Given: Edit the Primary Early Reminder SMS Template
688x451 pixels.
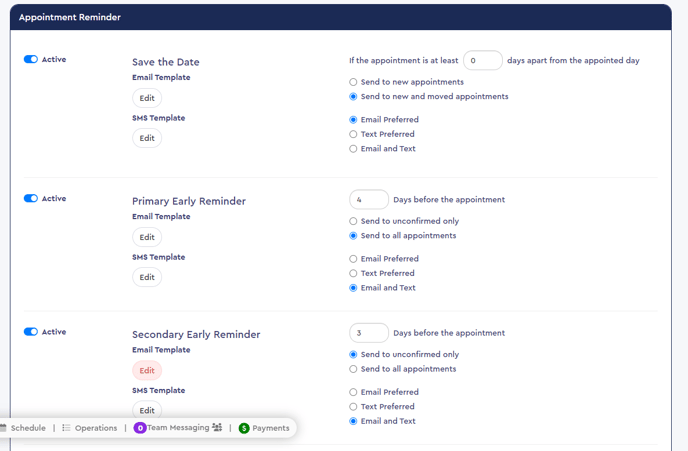Looking at the screenshot, I should point(147,277).
